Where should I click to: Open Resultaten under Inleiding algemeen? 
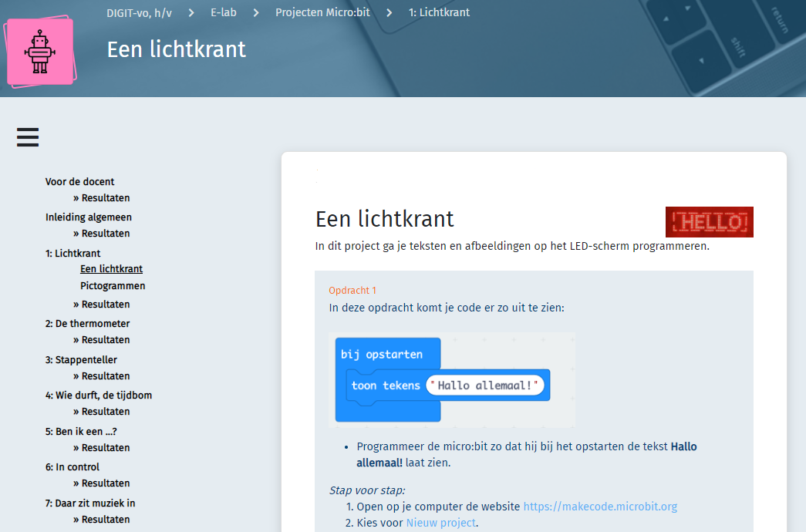103,233
